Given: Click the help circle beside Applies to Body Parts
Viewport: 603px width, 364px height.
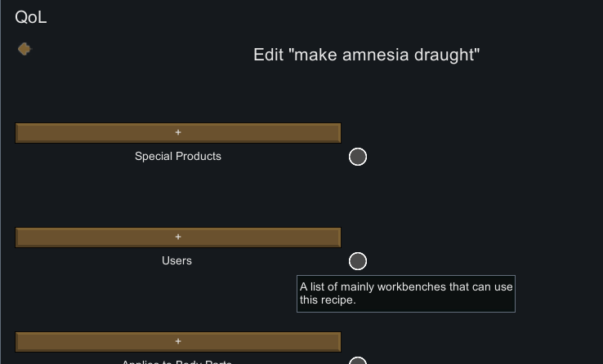Looking at the screenshot, I should (358, 362).
